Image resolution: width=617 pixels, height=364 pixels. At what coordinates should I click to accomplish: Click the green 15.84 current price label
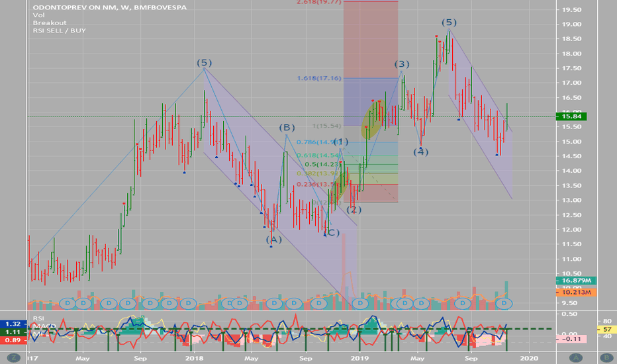click(571, 116)
